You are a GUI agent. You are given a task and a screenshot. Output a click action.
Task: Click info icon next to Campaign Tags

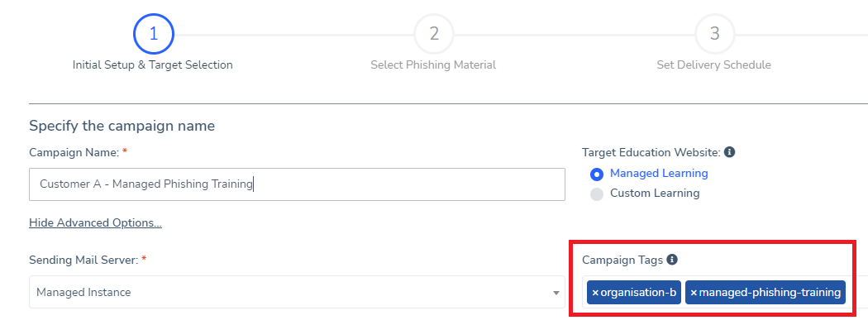coord(673,260)
